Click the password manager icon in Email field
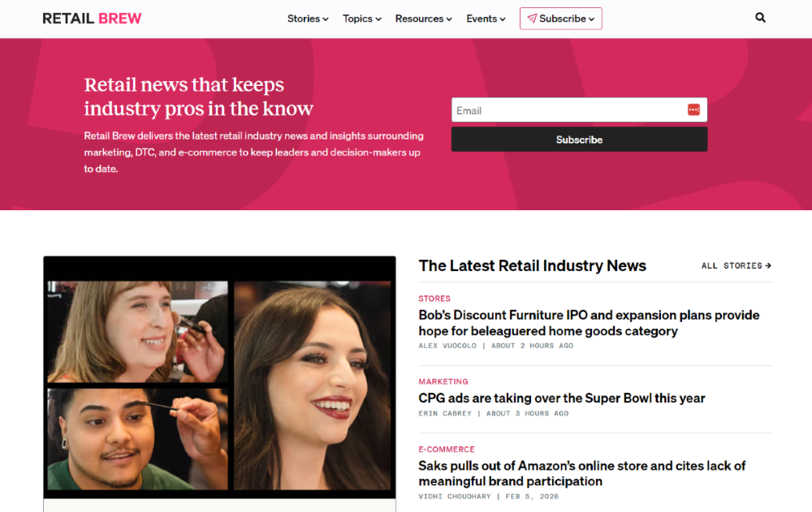The width and height of the screenshot is (812, 512). click(x=693, y=110)
